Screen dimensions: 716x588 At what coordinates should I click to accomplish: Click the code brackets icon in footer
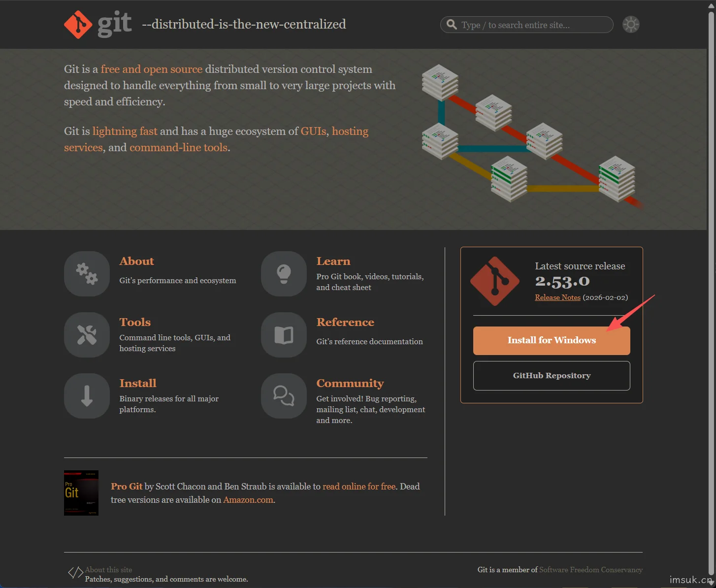pyautogui.click(x=75, y=572)
